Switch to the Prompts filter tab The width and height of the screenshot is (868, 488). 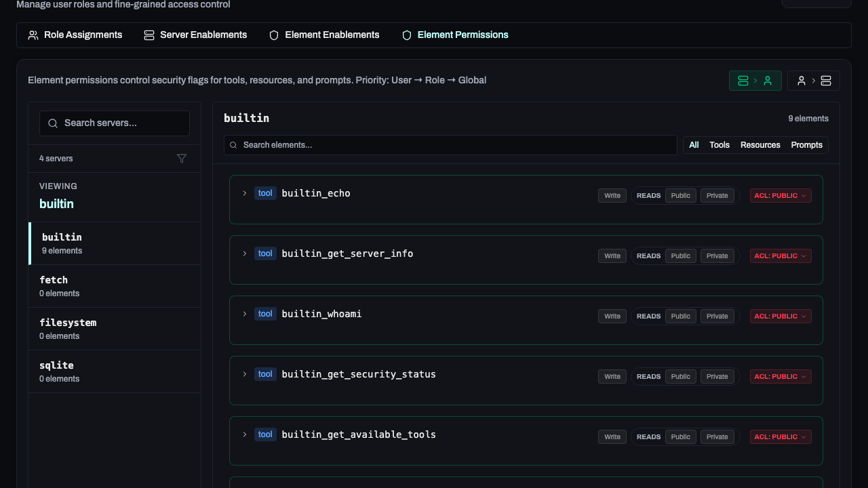pyautogui.click(x=806, y=144)
